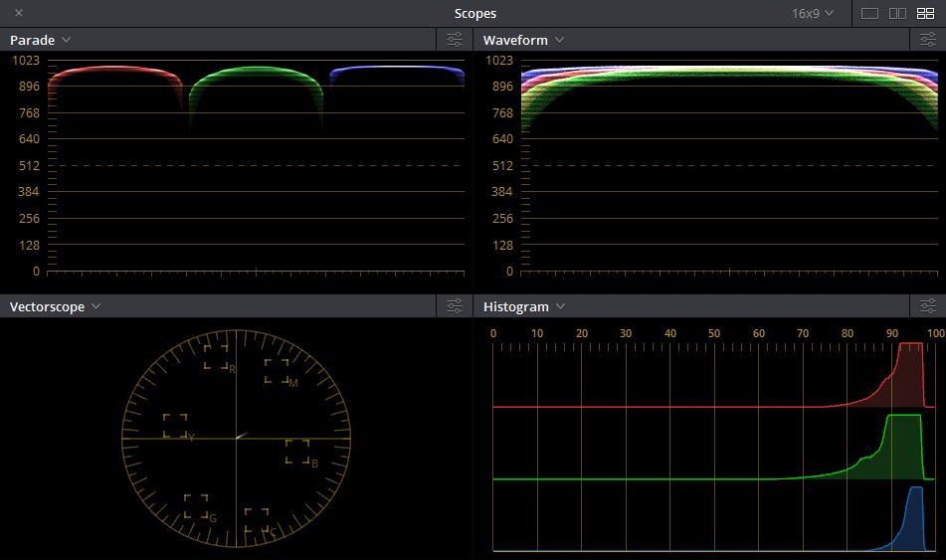Open Parade scope settings icon
This screenshot has height=560, width=946.
[x=455, y=40]
